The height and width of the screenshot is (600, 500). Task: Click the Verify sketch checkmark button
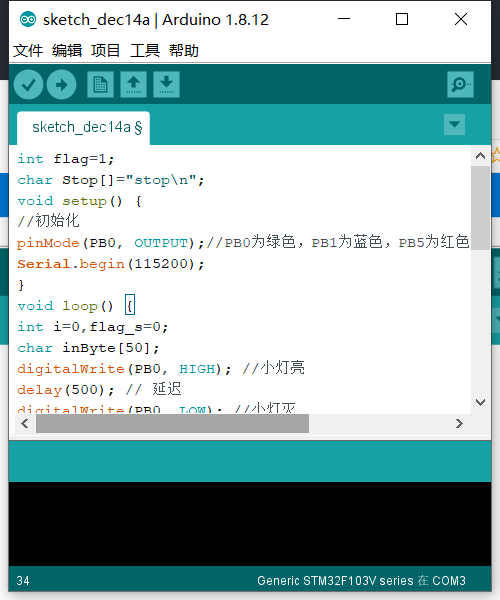28,85
